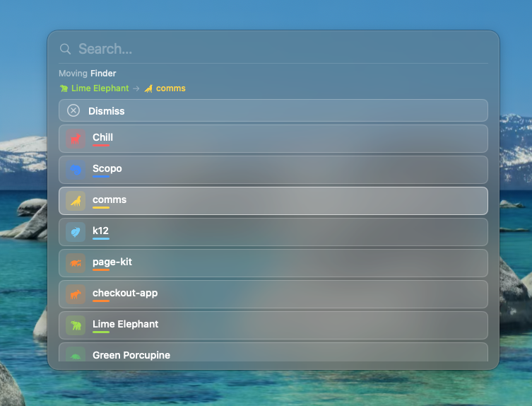Click the X circle icon in Dismiss row

(73, 110)
